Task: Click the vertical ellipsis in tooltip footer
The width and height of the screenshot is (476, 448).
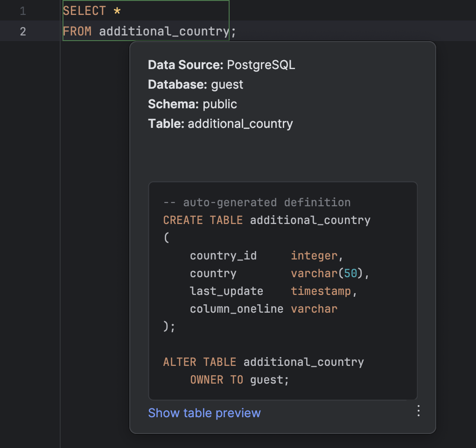Action: [418, 411]
